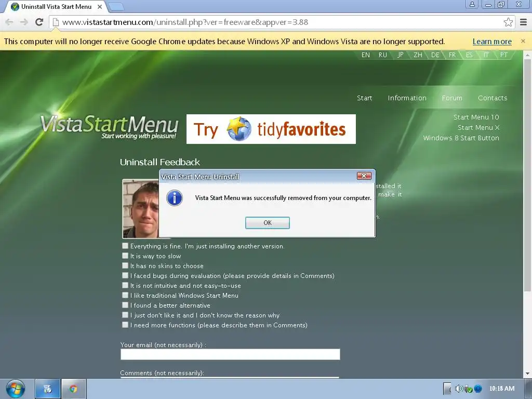Click the scrollbar down arrow
The width and height of the screenshot is (532, 399).
coord(527,374)
